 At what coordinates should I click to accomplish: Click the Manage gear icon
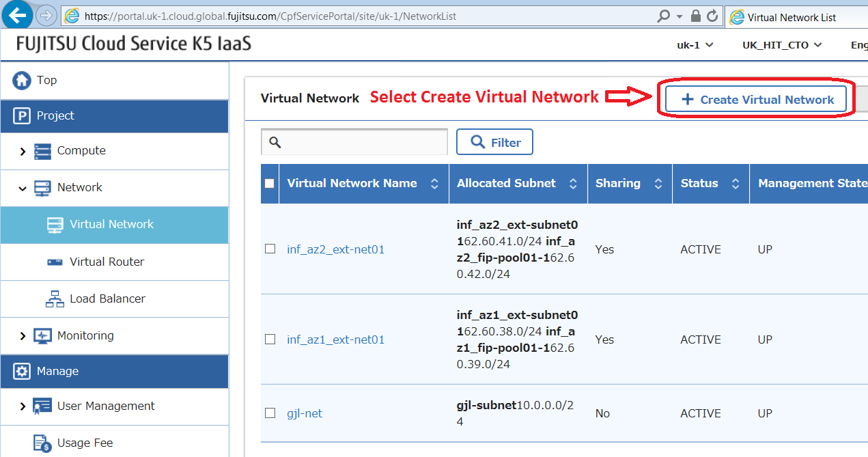(x=22, y=372)
